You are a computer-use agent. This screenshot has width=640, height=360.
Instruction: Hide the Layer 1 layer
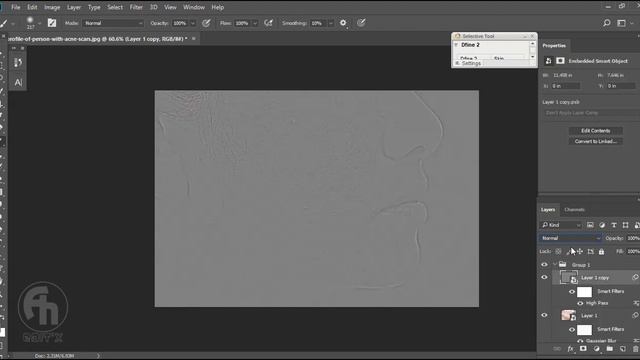point(544,316)
